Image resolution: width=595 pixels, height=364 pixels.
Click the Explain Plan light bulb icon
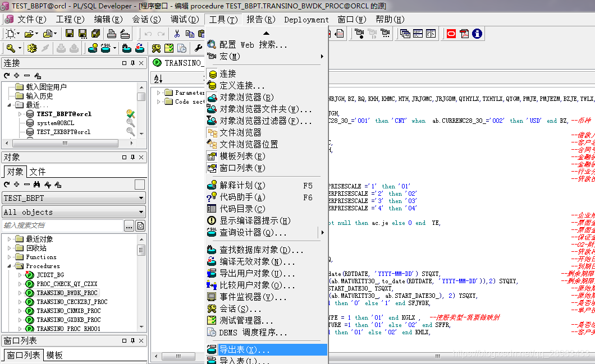[93, 48]
